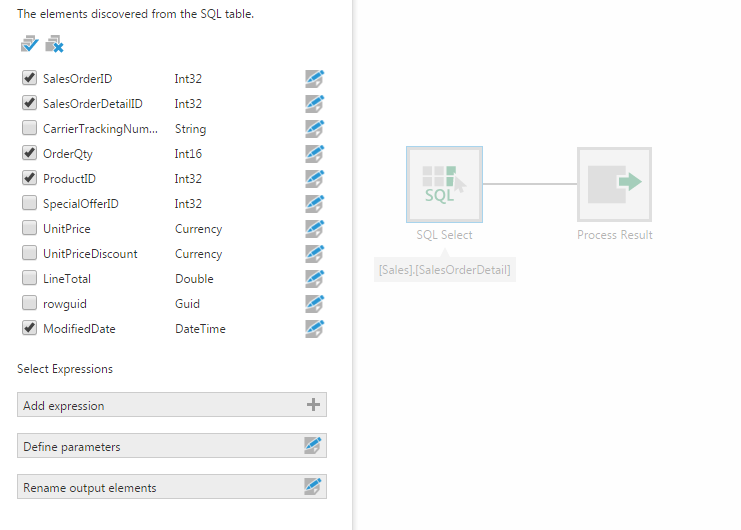Select the SQL Select transform node
Viewport: 741px width, 530px height.
(x=444, y=184)
